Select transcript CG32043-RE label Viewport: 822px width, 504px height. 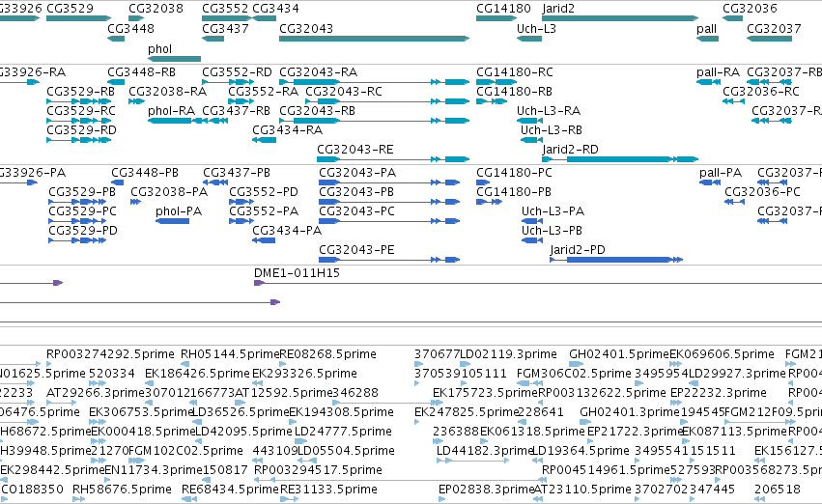354,150
